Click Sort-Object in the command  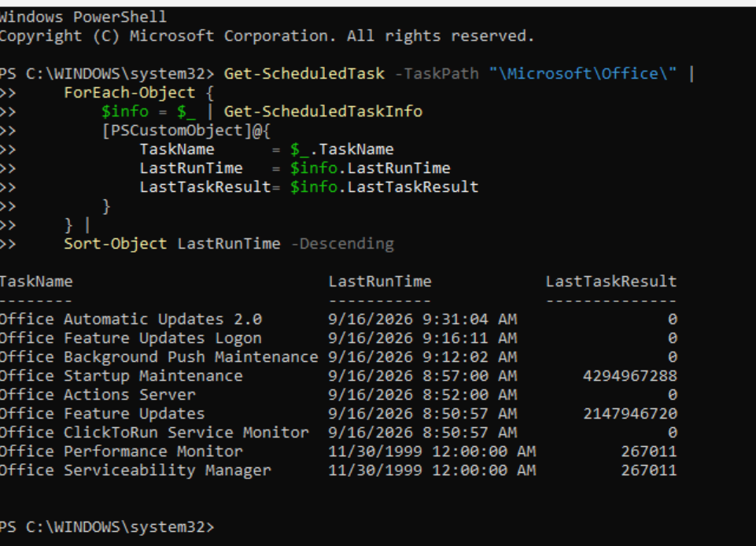point(115,244)
